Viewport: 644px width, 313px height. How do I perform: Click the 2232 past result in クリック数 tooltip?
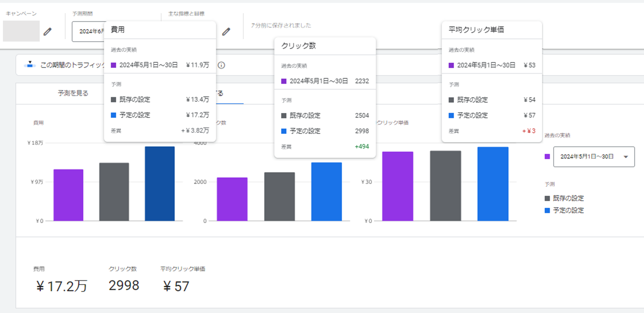click(x=362, y=81)
